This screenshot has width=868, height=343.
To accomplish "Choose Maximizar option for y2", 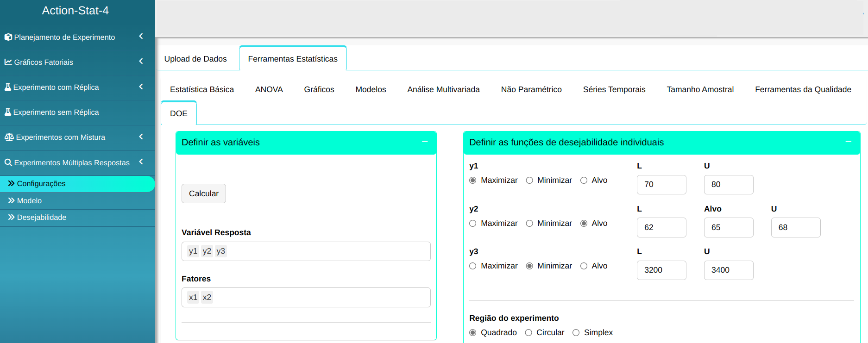I will 473,224.
